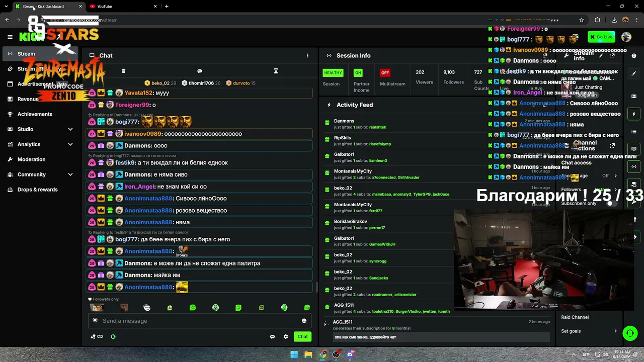Click the green Kick K icon below message box
The width and height of the screenshot is (644, 362).
point(113,337)
